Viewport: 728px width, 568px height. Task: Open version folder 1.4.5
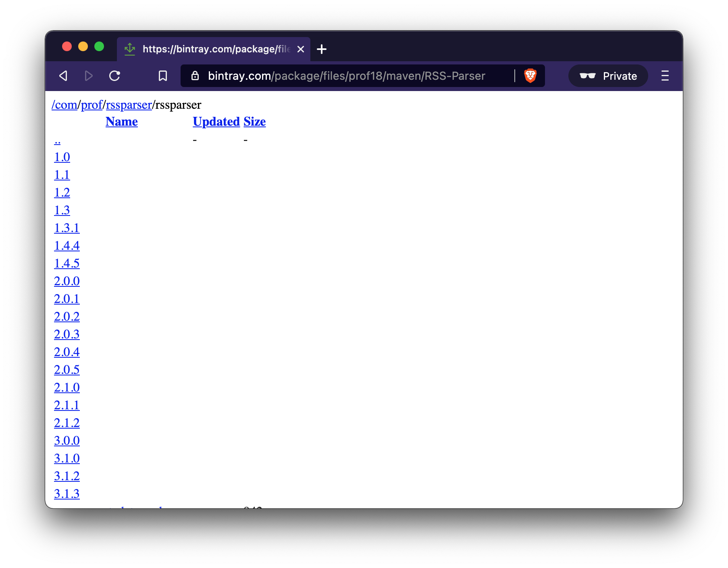click(67, 263)
